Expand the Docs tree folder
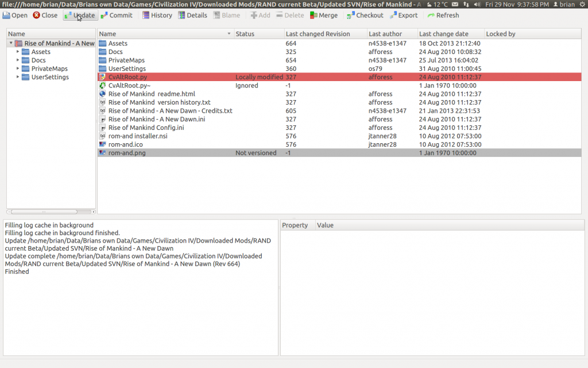This screenshot has width=588, height=368. (x=18, y=60)
